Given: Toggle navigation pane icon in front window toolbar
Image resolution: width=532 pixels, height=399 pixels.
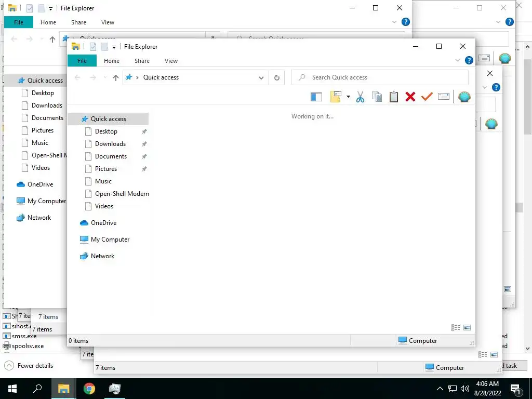Looking at the screenshot, I should [x=316, y=97].
